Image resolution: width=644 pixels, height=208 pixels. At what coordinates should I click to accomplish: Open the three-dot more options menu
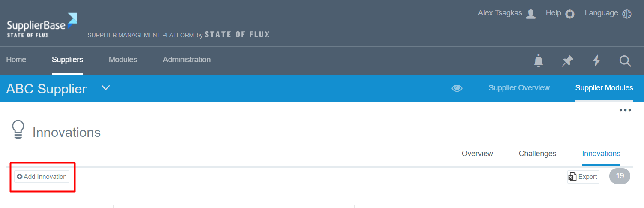point(625,110)
